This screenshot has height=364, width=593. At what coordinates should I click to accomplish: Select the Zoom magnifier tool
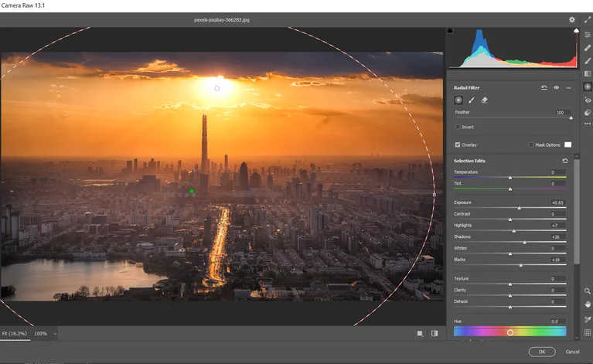(x=588, y=291)
